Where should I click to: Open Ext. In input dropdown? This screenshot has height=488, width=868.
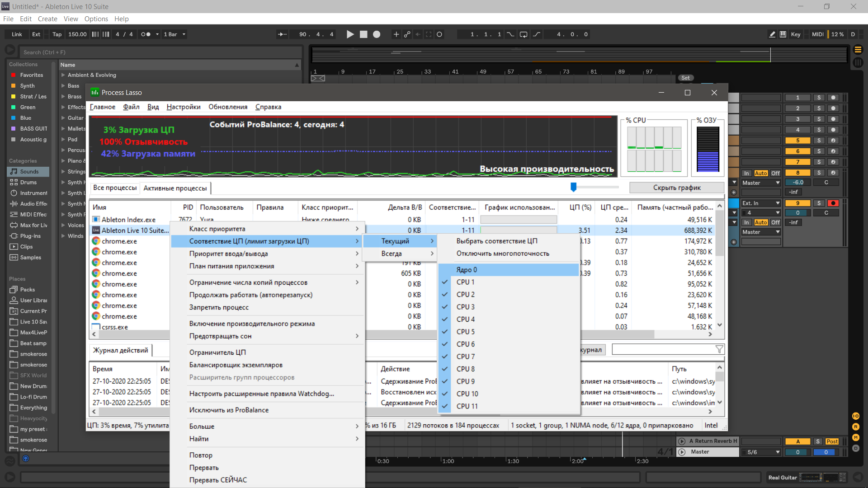(761, 203)
